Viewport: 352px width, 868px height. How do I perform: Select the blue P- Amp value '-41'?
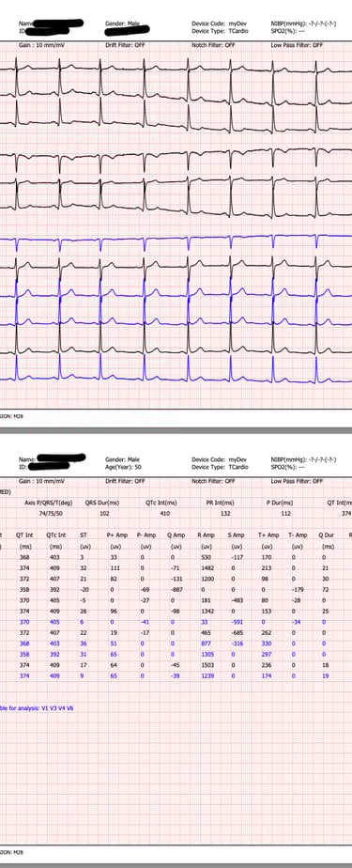145,622
